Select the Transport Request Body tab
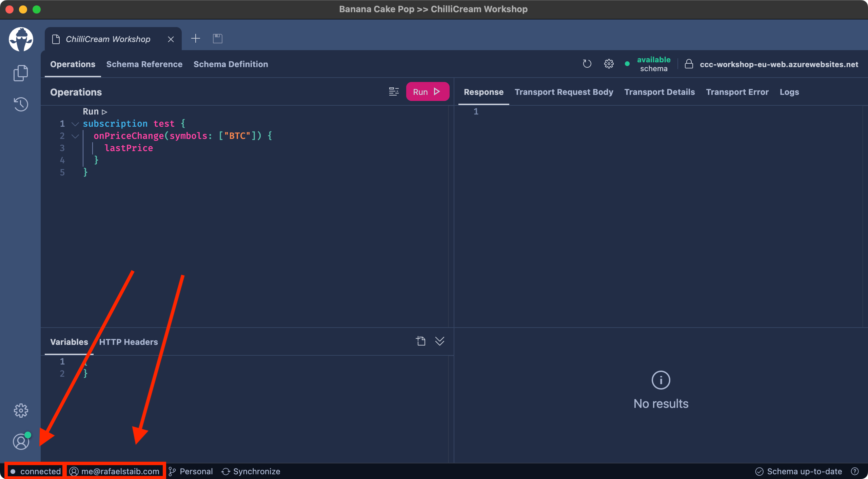The width and height of the screenshot is (868, 479). pos(564,92)
